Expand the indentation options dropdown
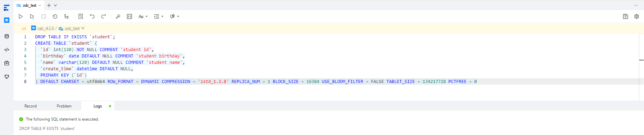The image size is (644, 135). click(158, 16)
